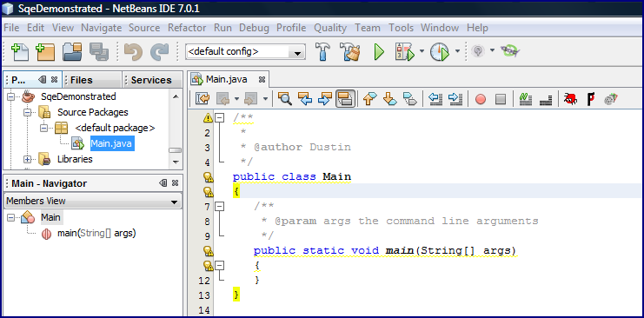Collapse comment fold at line 7
The width and height of the screenshot is (644, 318).
tap(220, 206)
